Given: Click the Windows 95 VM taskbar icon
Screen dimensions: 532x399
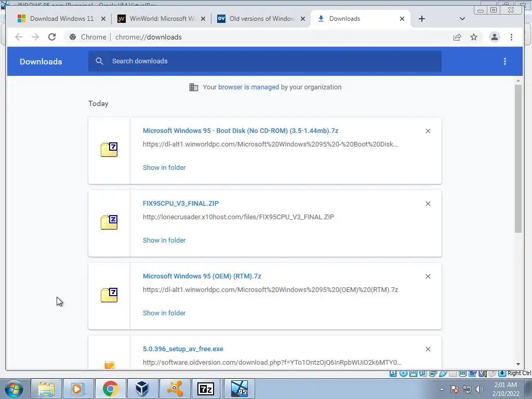Looking at the screenshot, I should [x=239, y=389].
